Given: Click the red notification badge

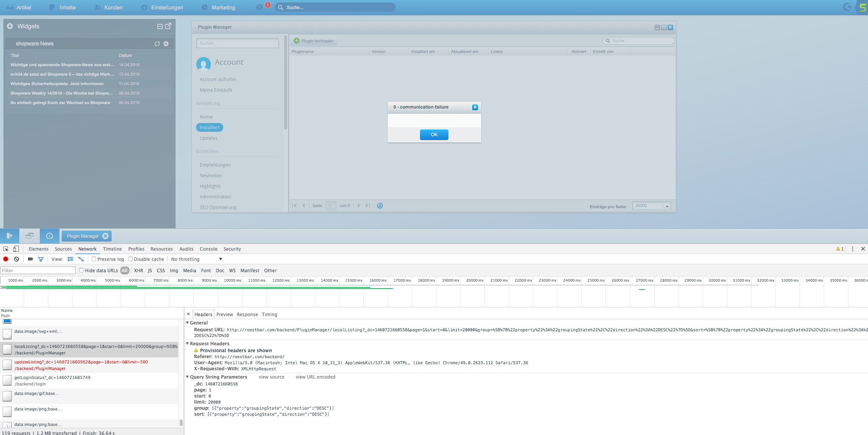Looking at the screenshot, I should (268, 5).
